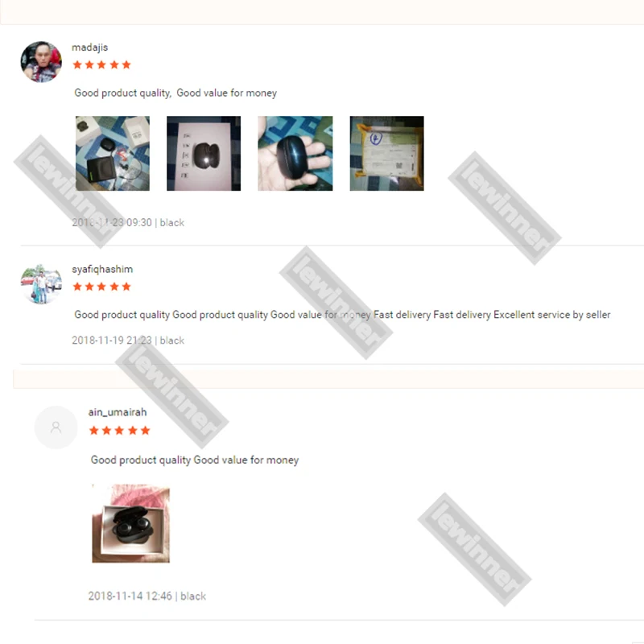Open syafiqhashim profile avatar photo
Image resolution: width=644 pixels, height=644 pixels.
coord(41,284)
